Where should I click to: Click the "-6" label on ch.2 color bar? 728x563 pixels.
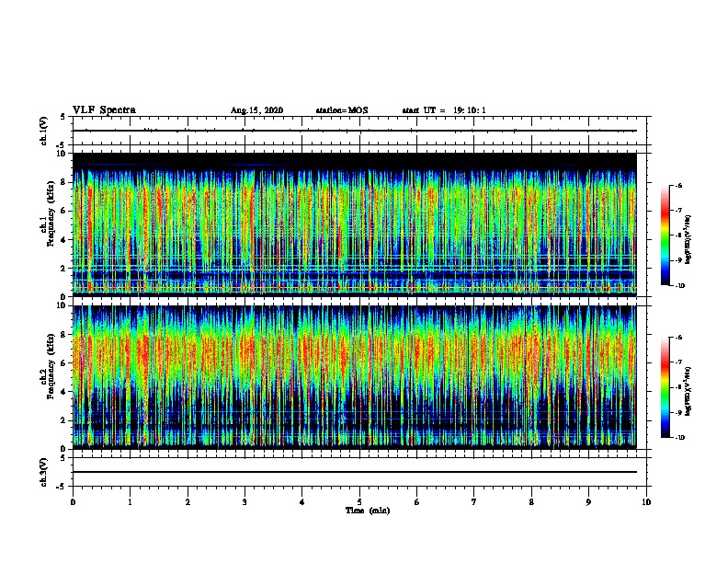(x=678, y=338)
